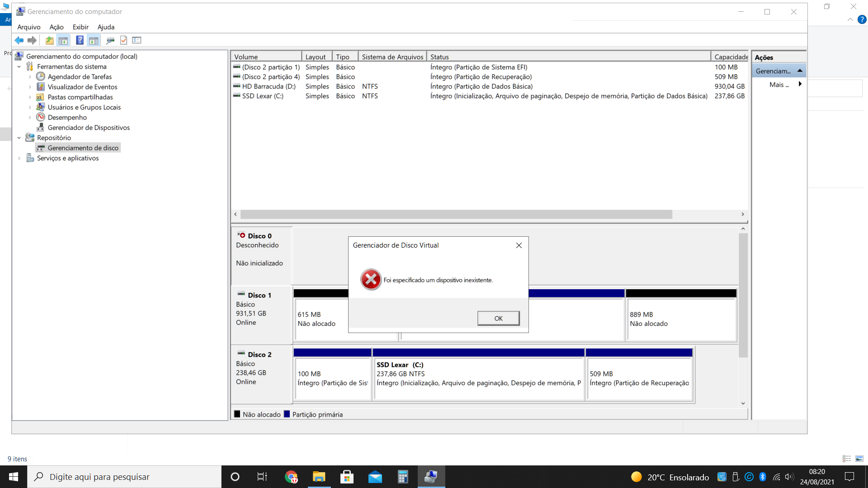Click the Forward arrow toolbar icon
The width and height of the screenshot is (868, 488).
[32, 41]
